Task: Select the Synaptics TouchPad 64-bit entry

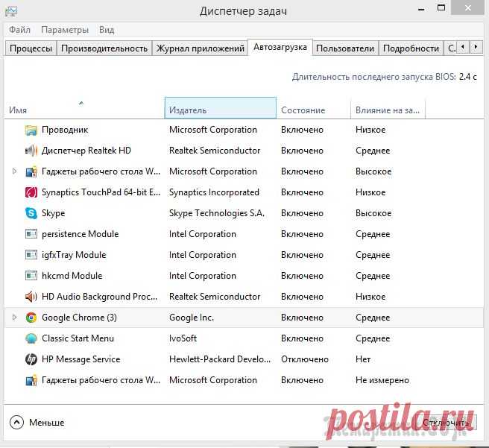Action: coord(101,192)
